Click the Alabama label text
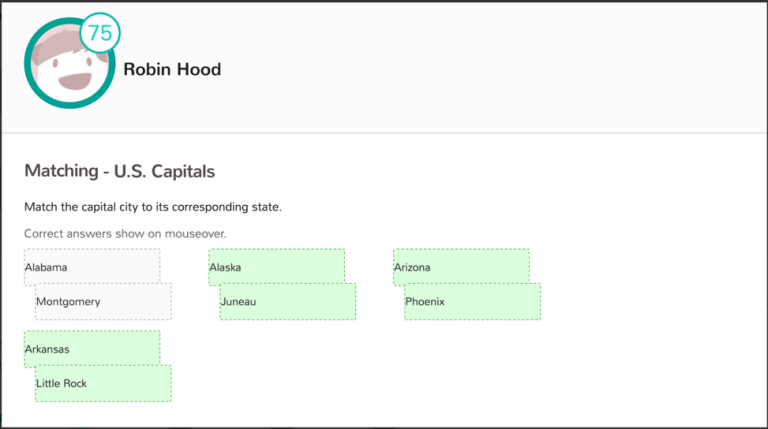Viewport: 768px width, 429px height. pos(46,267)
